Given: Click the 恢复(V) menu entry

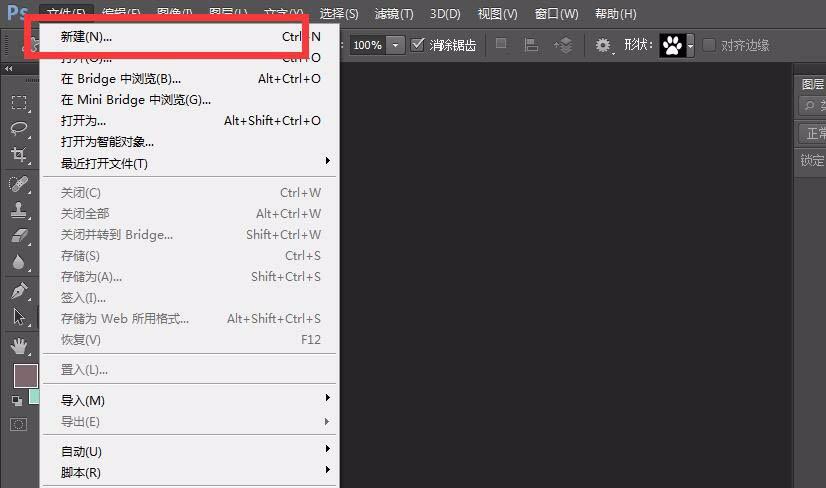Looking at the screenshot, I should 191,340.
